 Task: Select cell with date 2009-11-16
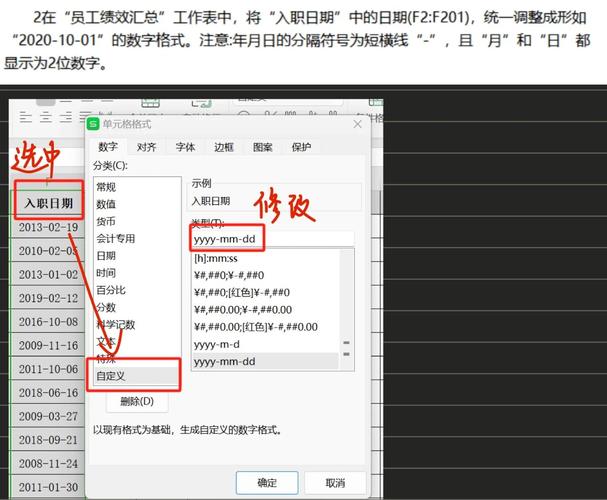pos(48,346)
